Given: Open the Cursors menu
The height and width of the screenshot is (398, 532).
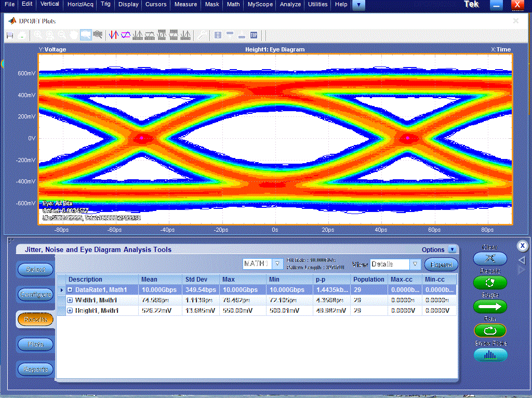Looking at the screenshot, I should pos(156,4).
